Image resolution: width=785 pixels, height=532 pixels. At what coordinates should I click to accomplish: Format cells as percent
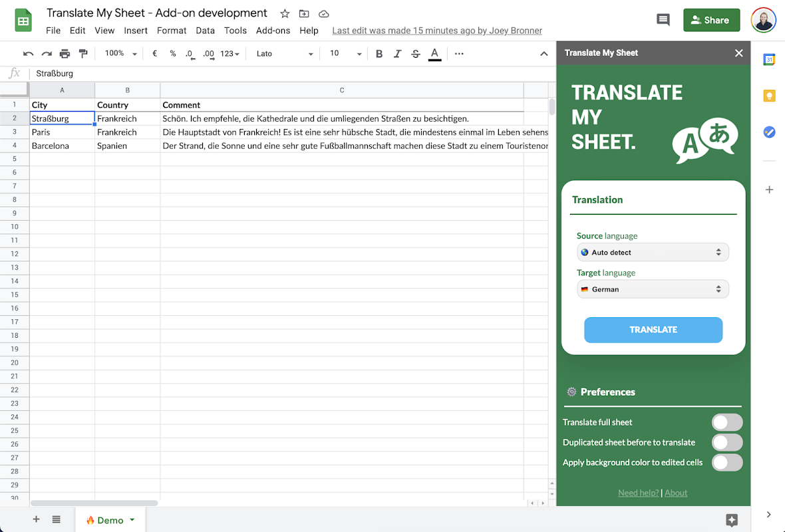click(x=173, y=54)
